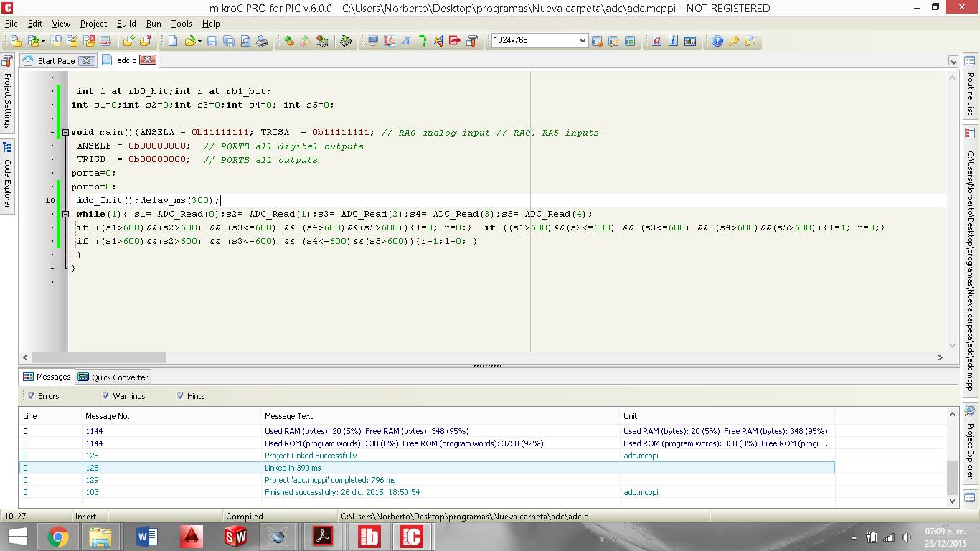Open the dropdown arrow beside Open Project icon
Viewport: 980px width, 551px height.
click(x=43, y=41)
